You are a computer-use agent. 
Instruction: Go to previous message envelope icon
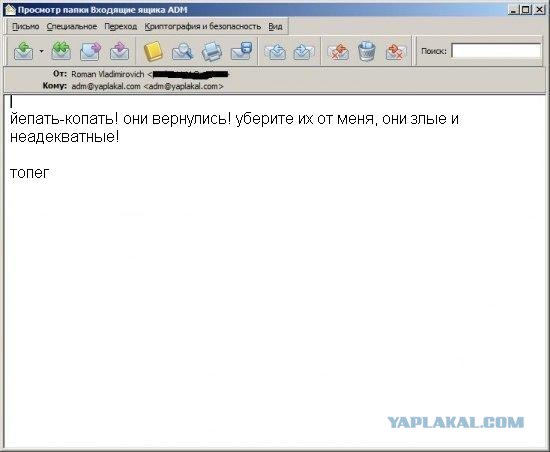(x=275, y=52)
